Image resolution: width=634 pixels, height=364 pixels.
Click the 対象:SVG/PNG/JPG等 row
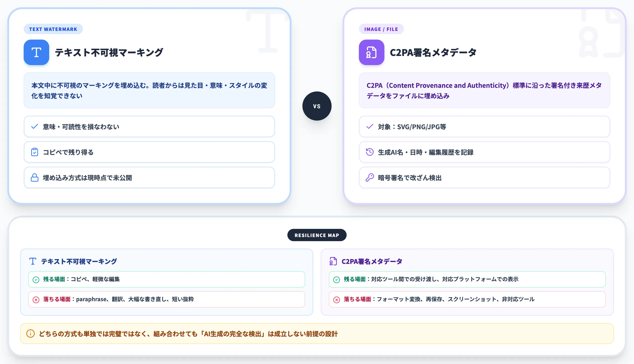pos(484,126)
